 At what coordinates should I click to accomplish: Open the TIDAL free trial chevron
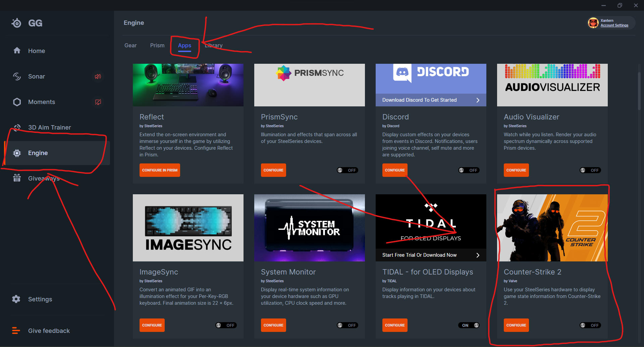point(478,255)
